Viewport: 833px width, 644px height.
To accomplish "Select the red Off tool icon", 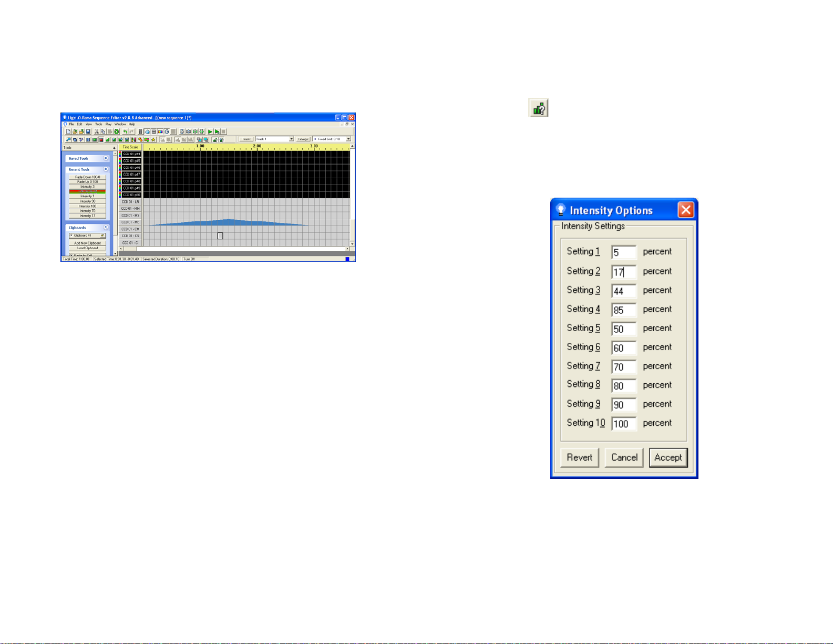I will pos(101,140).
